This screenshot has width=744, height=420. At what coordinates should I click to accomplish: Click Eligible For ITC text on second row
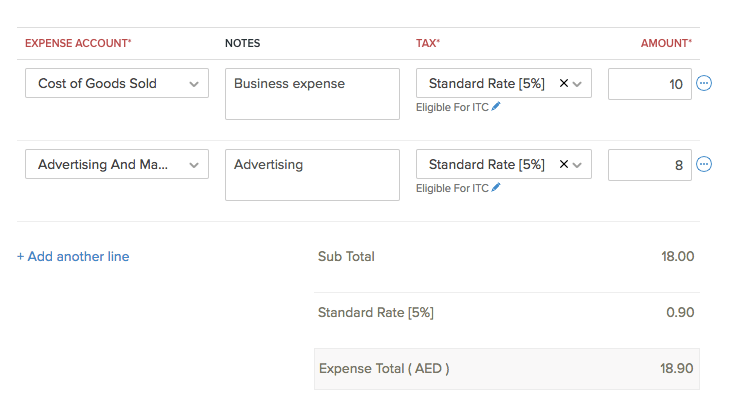pos(452,187)
